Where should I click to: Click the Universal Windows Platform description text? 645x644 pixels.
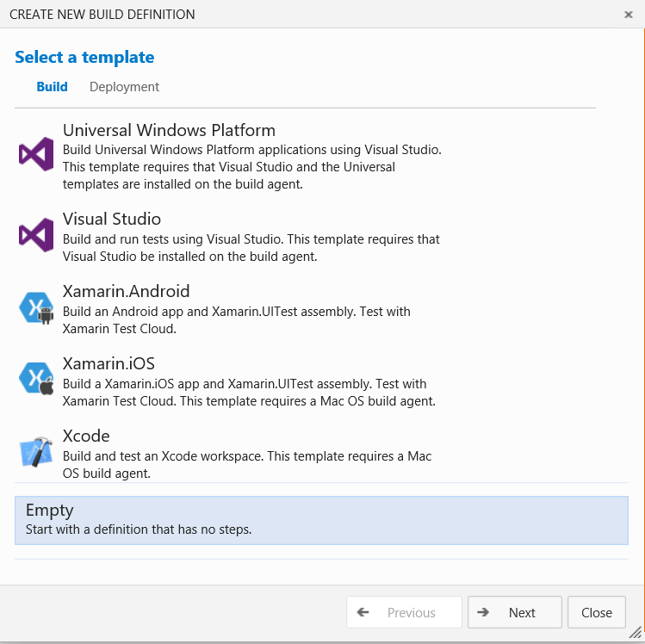click(252, 167)
